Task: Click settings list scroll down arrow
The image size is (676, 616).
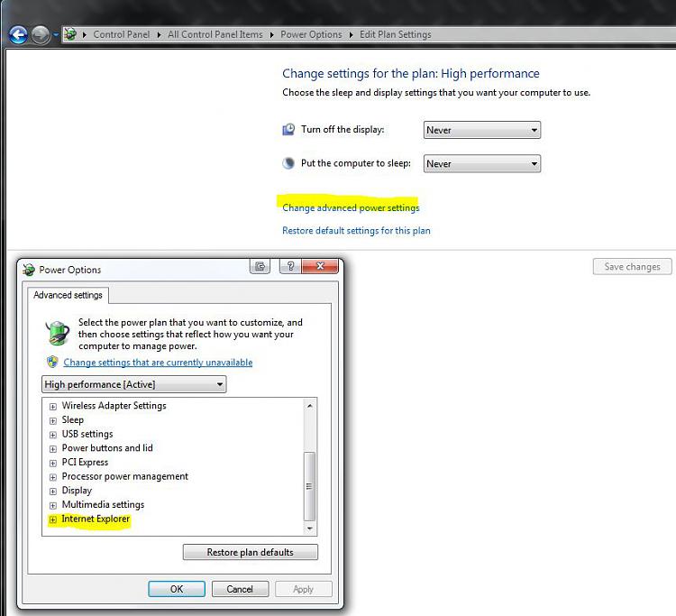Action: (309, 528)
